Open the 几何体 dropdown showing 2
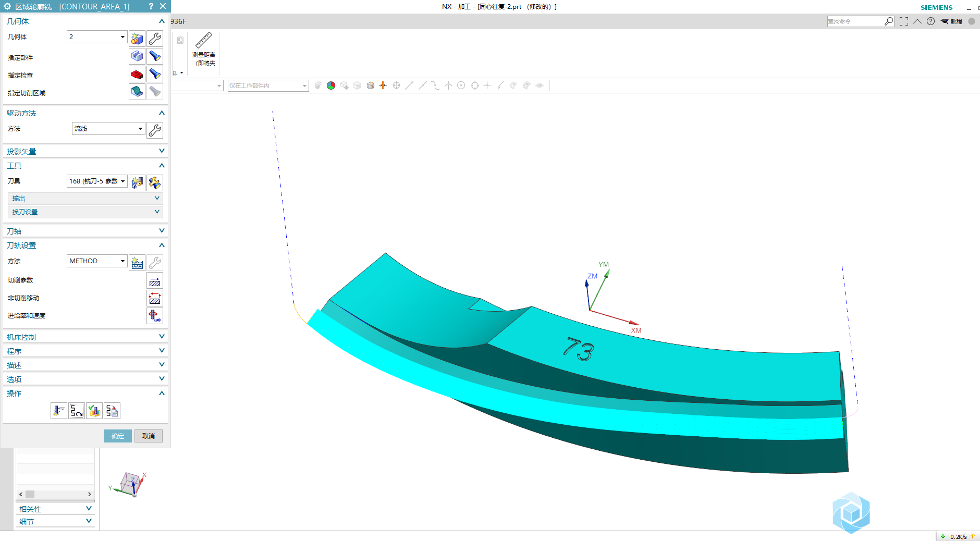Screen dimensions: 980x541 97,37
